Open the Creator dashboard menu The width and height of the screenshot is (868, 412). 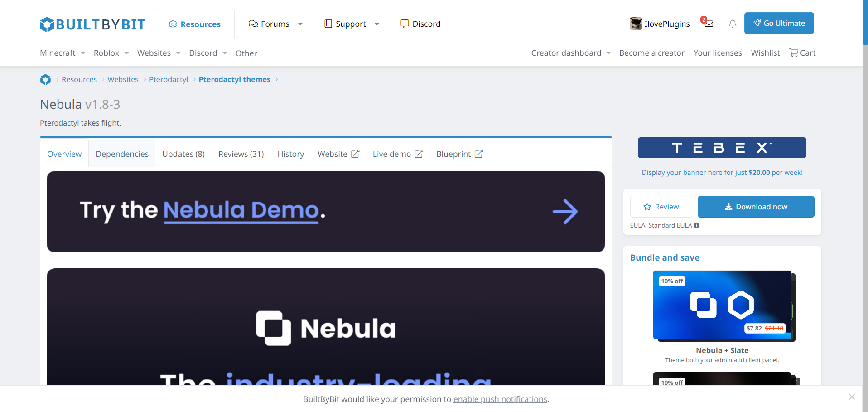(566, 53)
